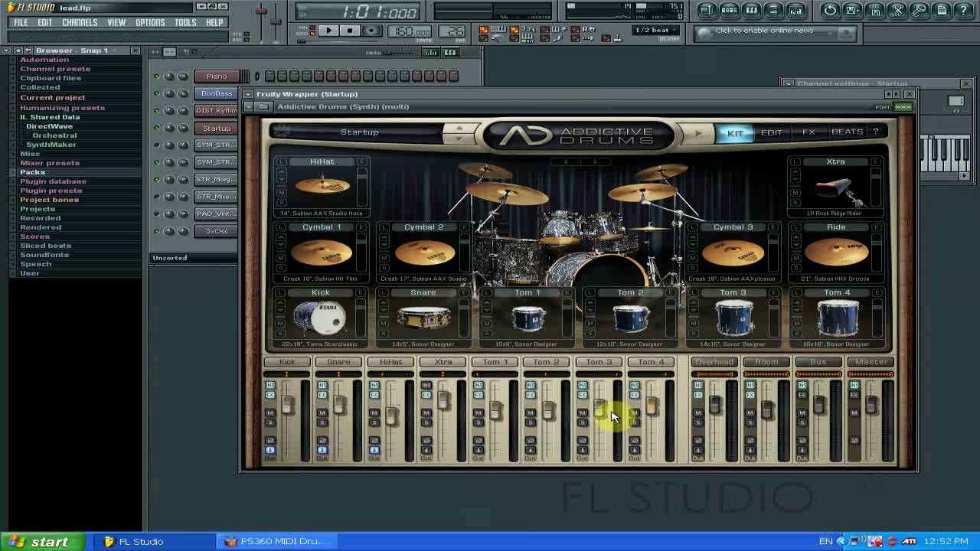Screen dimensions: 980x551
Task: Solo the Tom 2 mixer channel
Action: click(530, 422)
